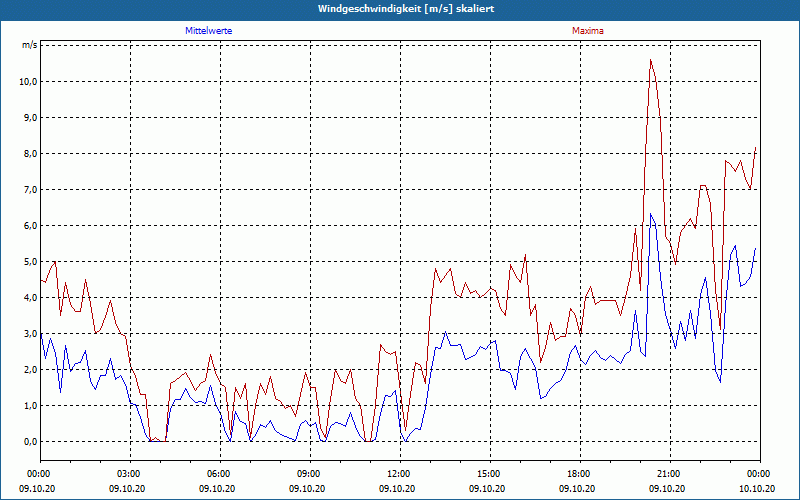Viewport: 800px width, 500px height.
Task: Click the '0,0' y-axis value
Action: point(30,441)
